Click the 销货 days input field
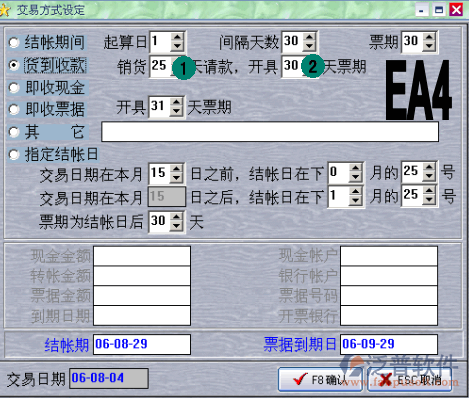Image resolution: width=469 pixels, height=398 pixels. (x=160, y=66)
